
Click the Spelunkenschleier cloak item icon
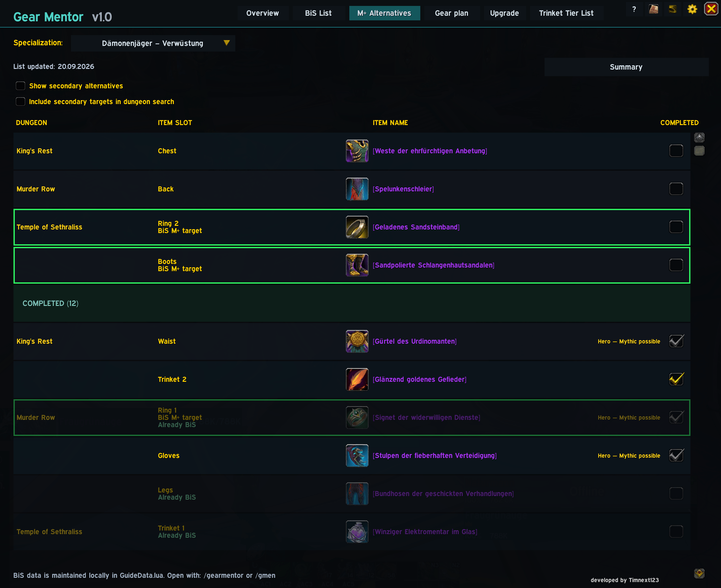(357, 189)
